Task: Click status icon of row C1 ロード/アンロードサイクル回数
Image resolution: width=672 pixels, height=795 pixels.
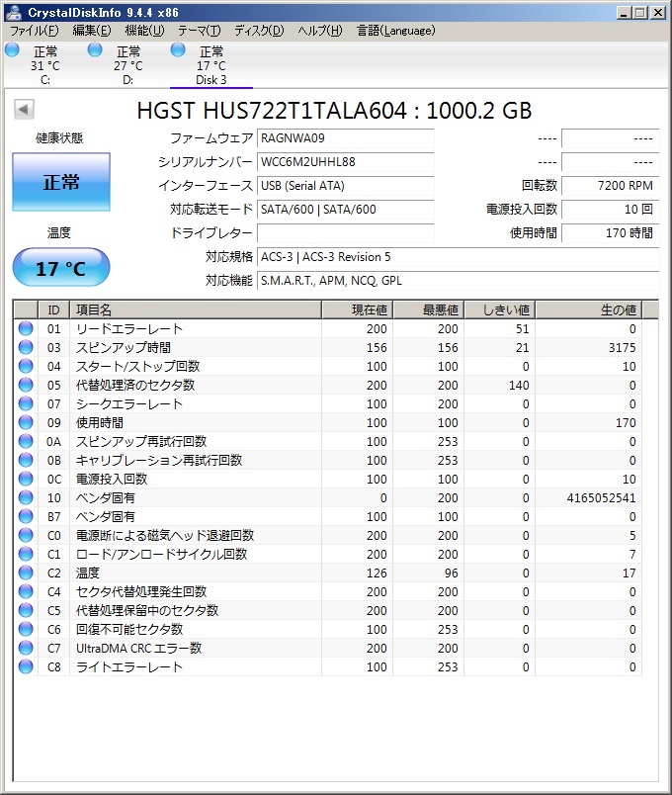Action: tap(26, 554)
